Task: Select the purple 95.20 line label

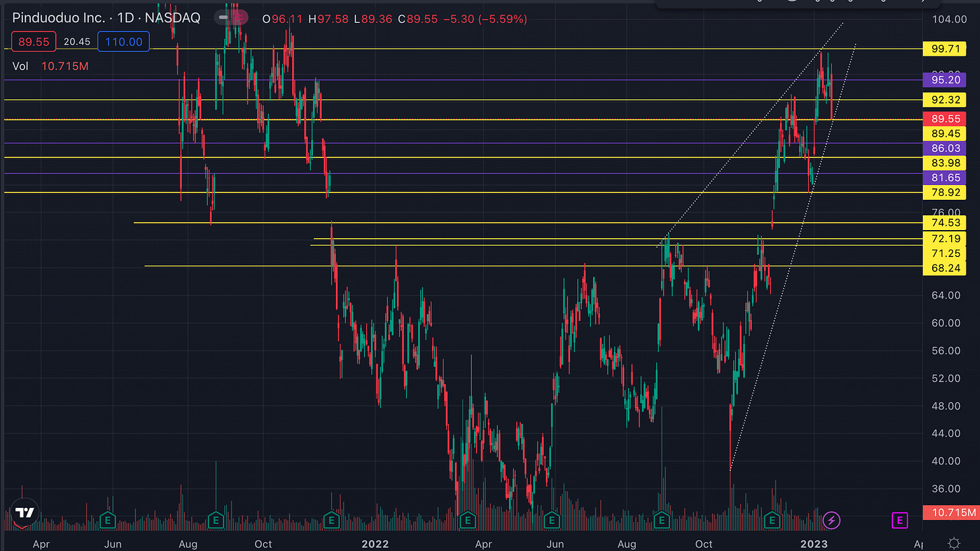Action: pyautogui.click(x=946, y=80)
